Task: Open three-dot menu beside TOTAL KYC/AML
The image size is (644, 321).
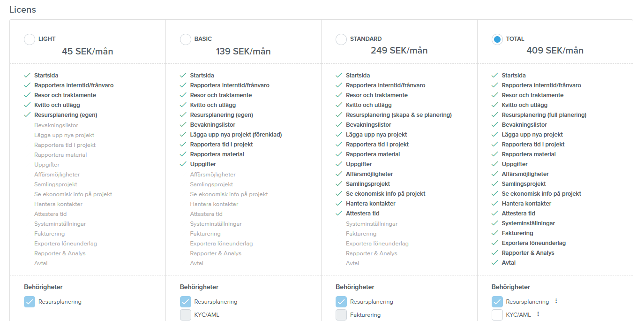Action: pyautogui.click(x=538, y=314)
